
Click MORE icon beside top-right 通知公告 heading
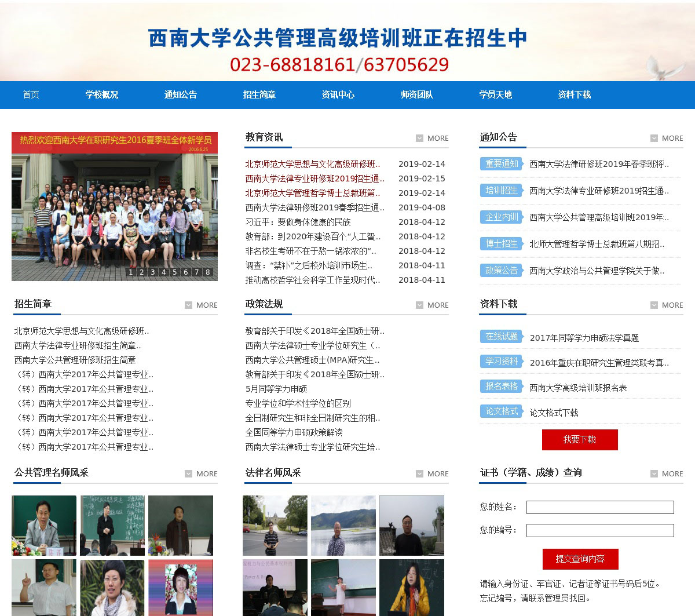coord(667,138)
